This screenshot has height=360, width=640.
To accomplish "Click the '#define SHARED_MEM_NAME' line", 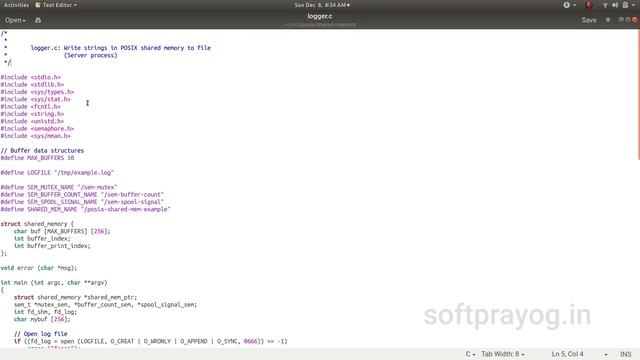I will (x=85, y=209).
